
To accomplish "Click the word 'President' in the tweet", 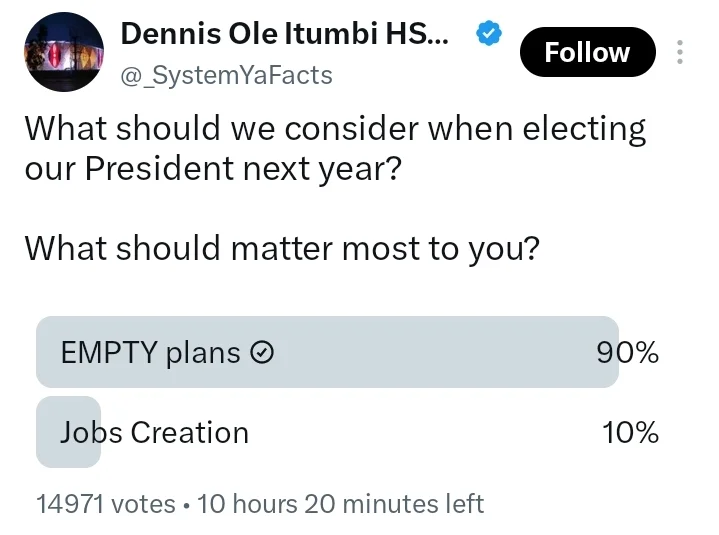I will tap(160, 168).
